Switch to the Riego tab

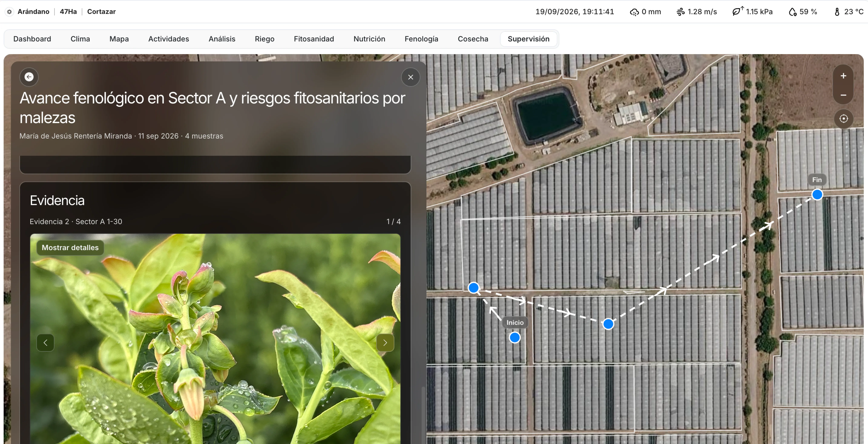tap(265, 39)
